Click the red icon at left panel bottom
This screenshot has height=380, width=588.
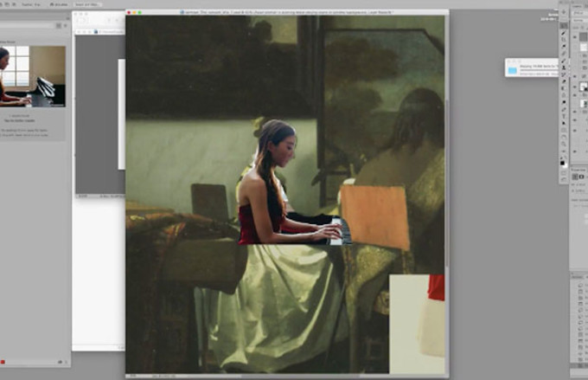pos(3,362)
